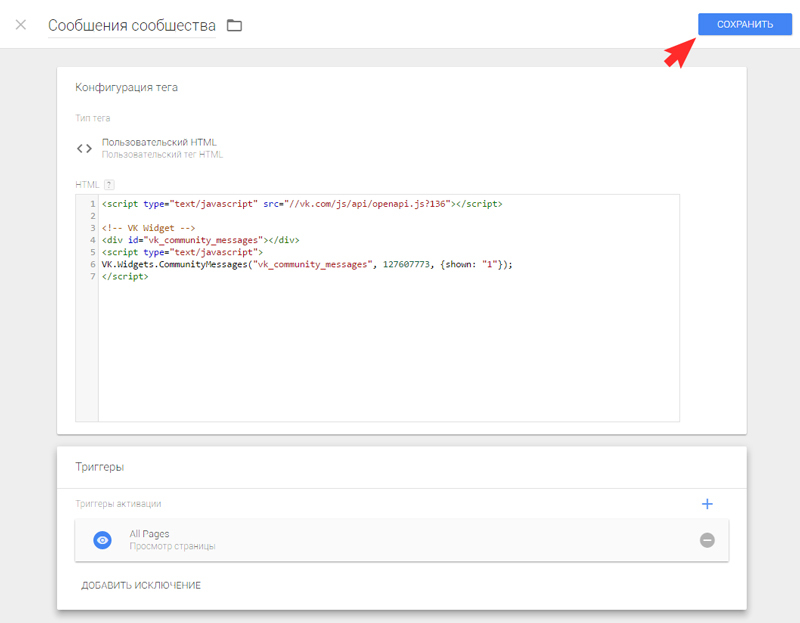Click the Пользовательский тег HTML subtitle
800x623 pixels.
click(162, 155)
